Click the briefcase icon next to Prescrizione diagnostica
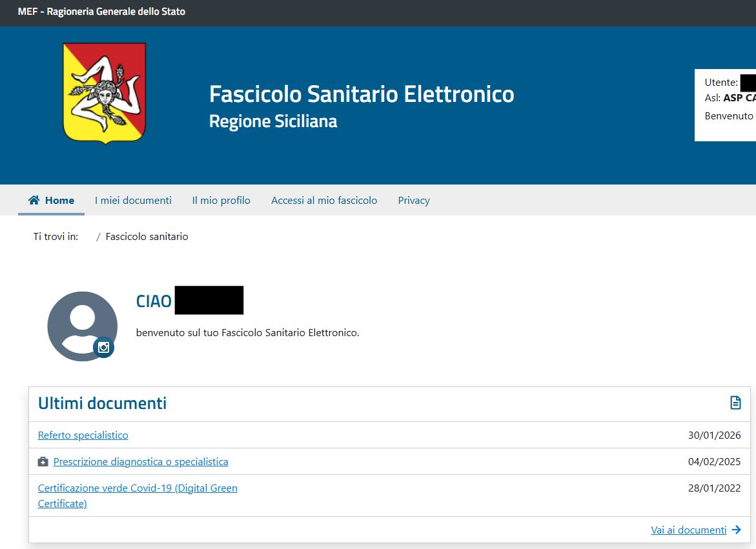 pyautogui.click(x=43, y=461)
